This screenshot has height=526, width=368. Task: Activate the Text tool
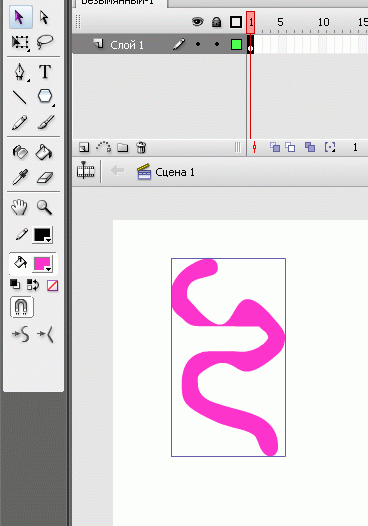coord(45,72)
